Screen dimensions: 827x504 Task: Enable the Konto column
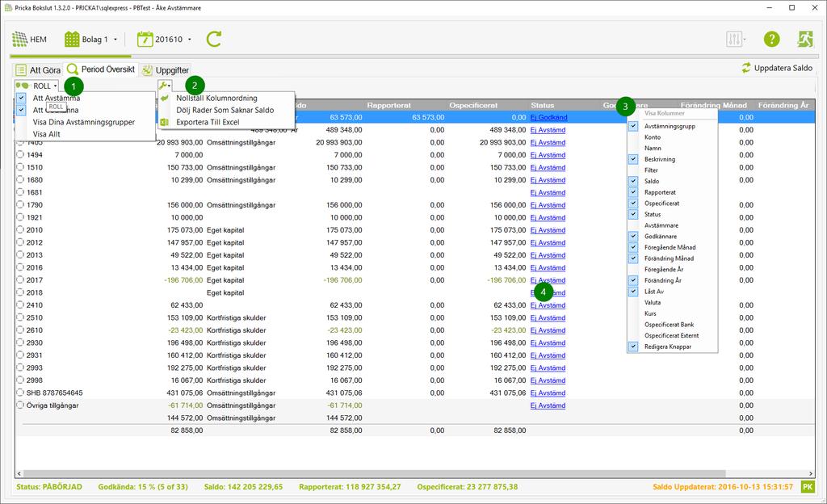tap(653, 137)
